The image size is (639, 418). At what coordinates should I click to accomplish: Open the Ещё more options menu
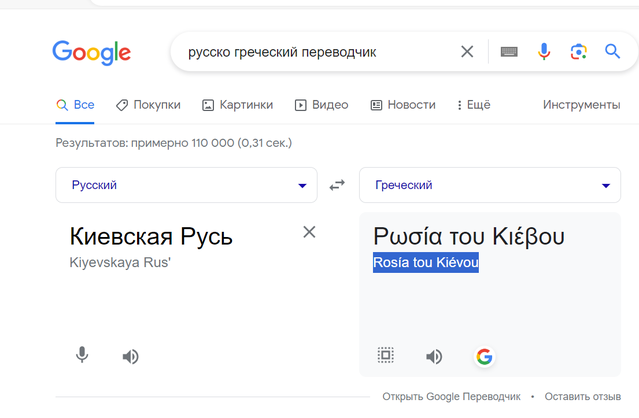474,105
